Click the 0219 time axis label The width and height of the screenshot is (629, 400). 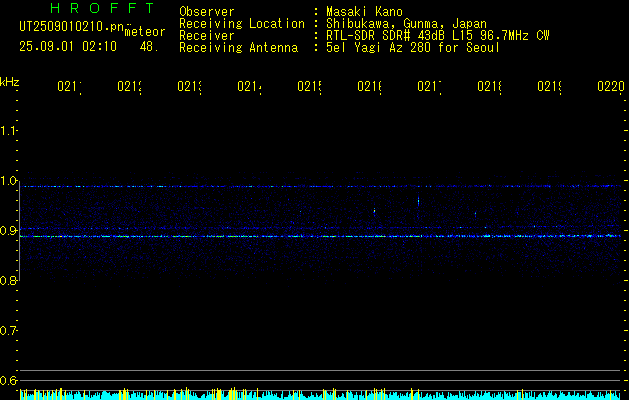(550, 86)
